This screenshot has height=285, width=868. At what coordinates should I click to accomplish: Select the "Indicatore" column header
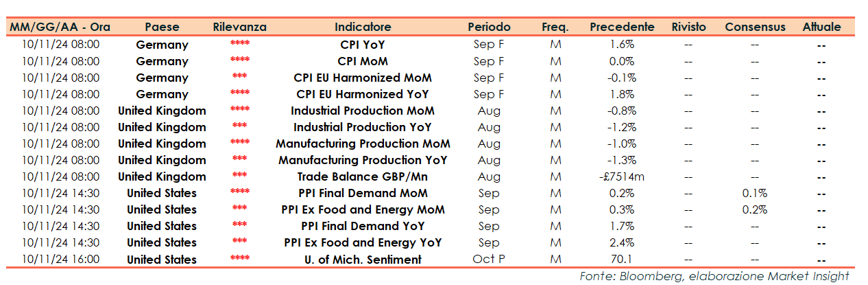[x=363, y=27]
